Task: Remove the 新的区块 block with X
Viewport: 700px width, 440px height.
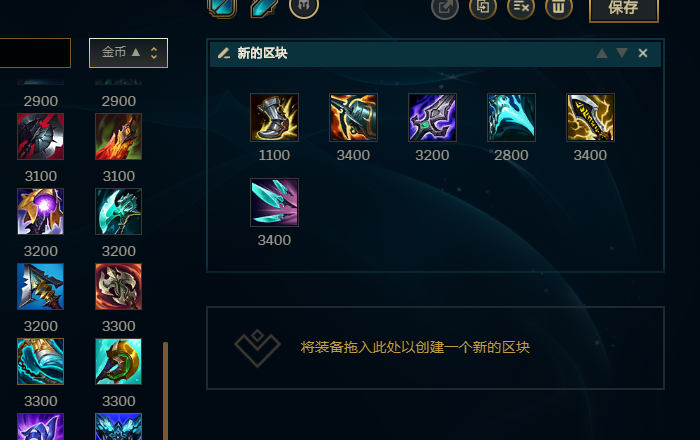Action: pos(643,53)
